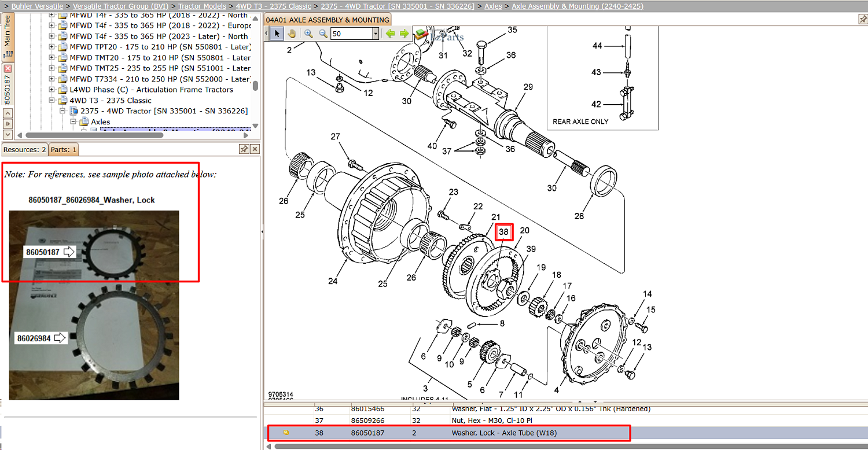Collapse the Axles folder node
868x450 pixels.
73,121
